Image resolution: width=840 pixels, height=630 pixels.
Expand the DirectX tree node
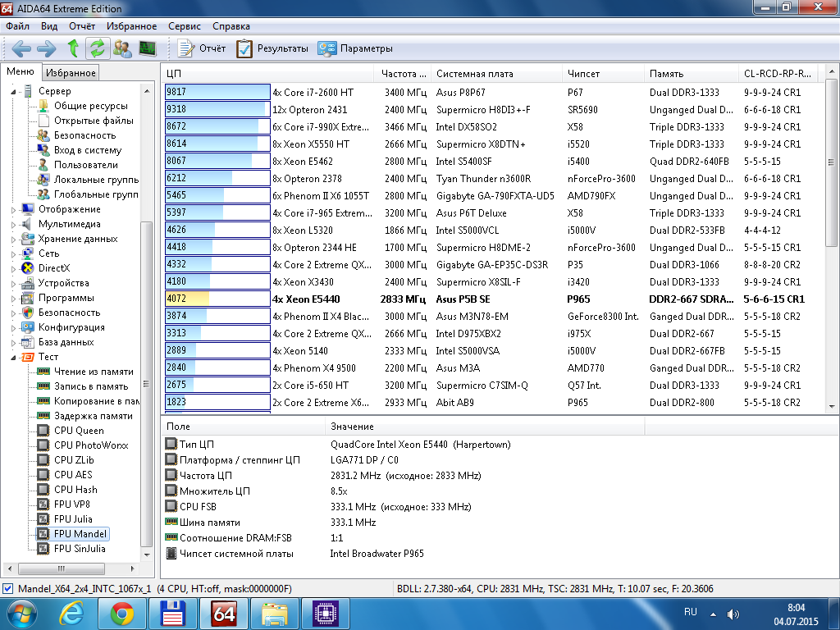click(13, 269)
